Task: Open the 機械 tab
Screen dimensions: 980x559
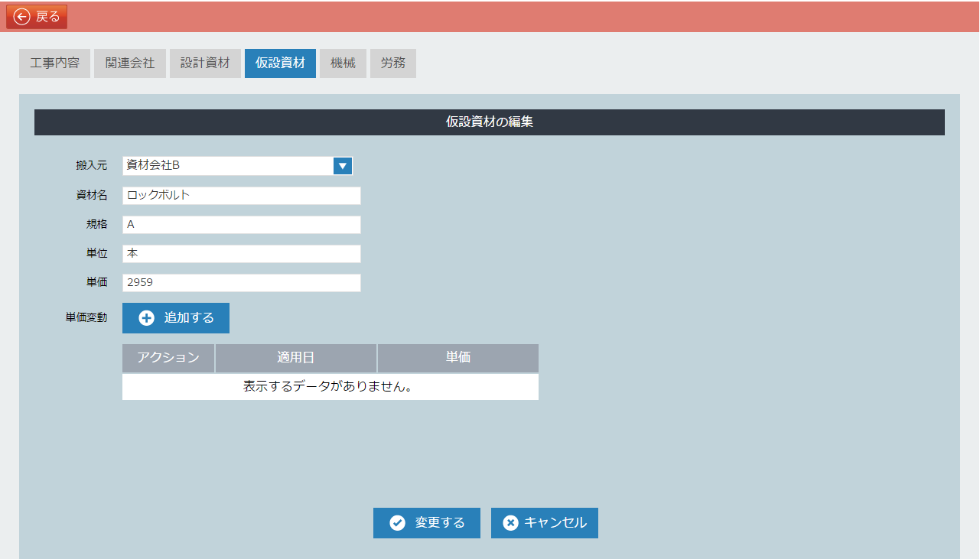Action: [x=343, y=63]
